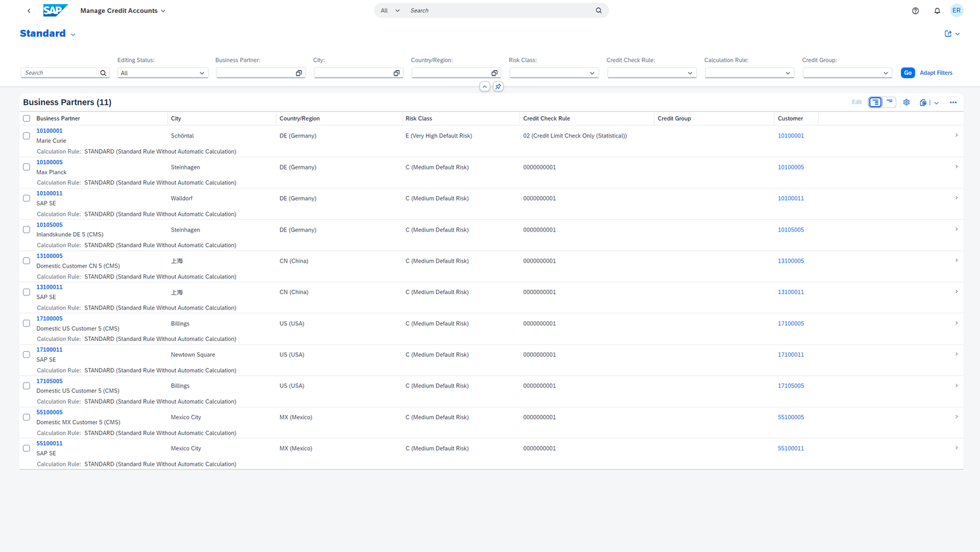
Task: Open business partner link 10100001
Action: pyautogui.click(x=50, y=131)
